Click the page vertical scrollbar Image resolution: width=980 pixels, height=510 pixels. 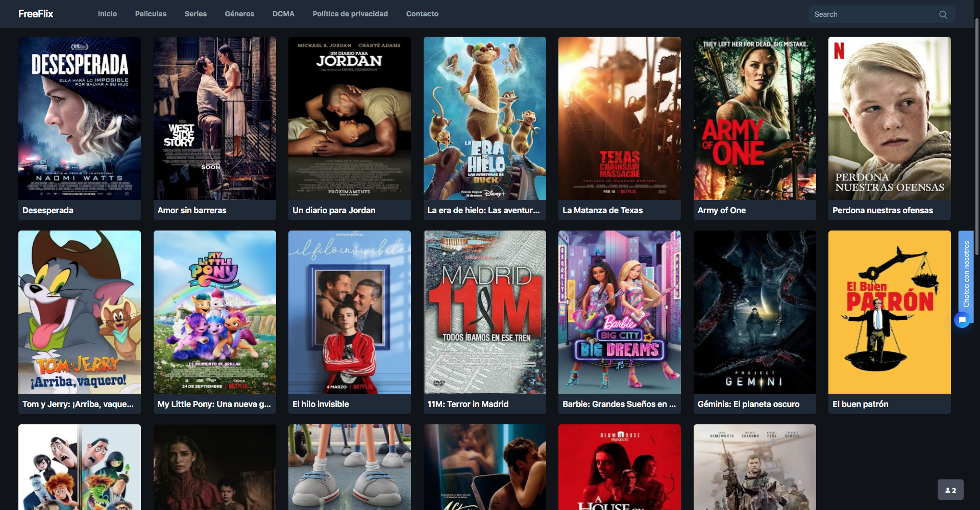click(x=977, y=137)
